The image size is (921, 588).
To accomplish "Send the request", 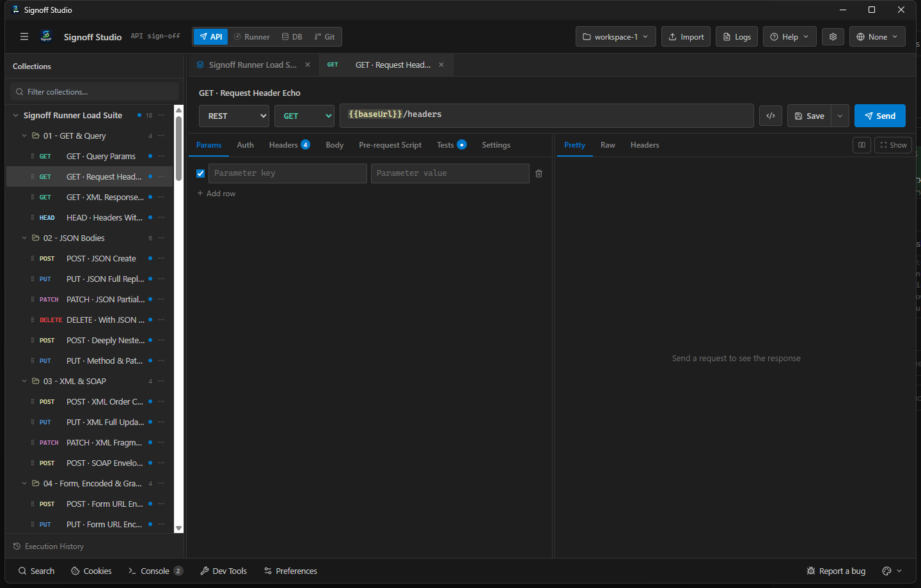I will 880,116.
